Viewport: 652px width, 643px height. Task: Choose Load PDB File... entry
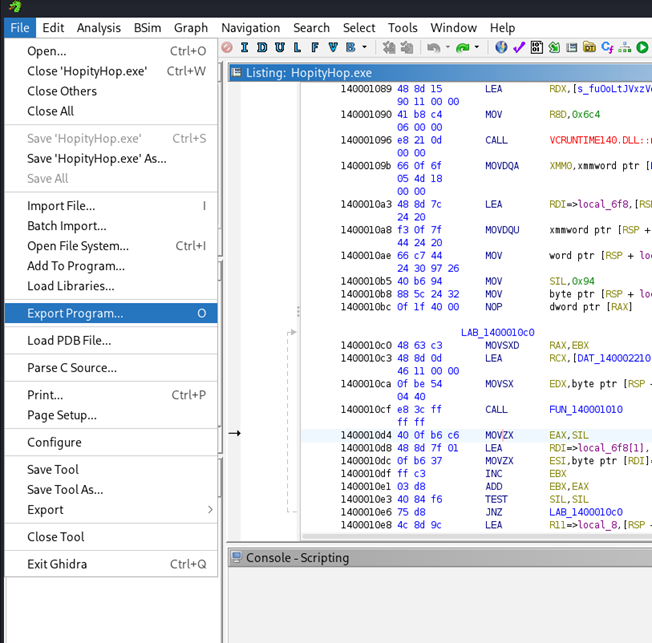pos(111,341)
